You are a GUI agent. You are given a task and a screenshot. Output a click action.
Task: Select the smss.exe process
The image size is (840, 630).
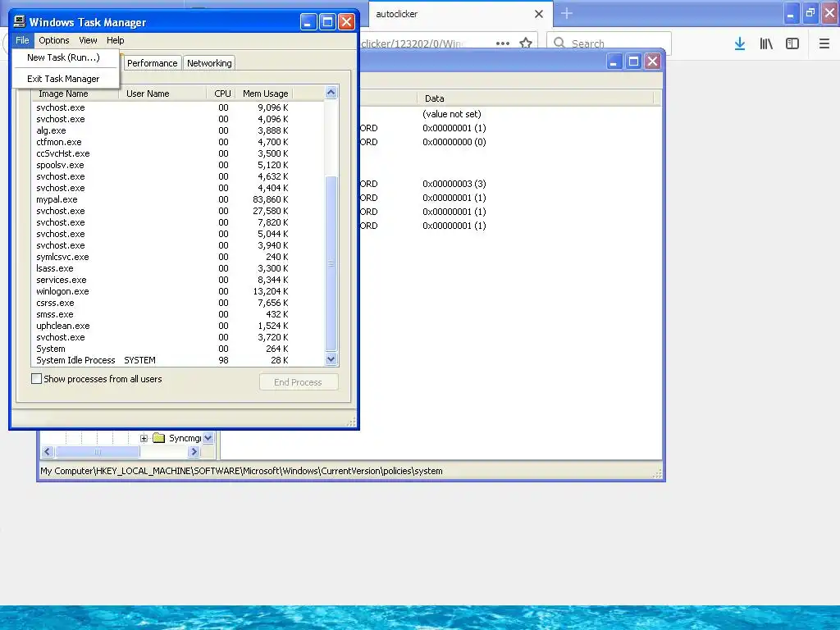click(178, 314)
